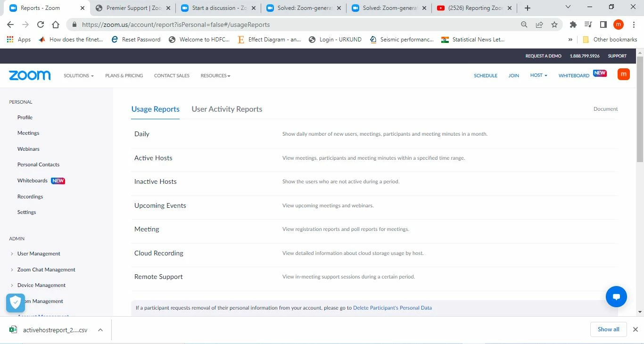This screenshot has height=344, width=644.
Task: Click the padlock site info icon
Action: tap(74, 25)
